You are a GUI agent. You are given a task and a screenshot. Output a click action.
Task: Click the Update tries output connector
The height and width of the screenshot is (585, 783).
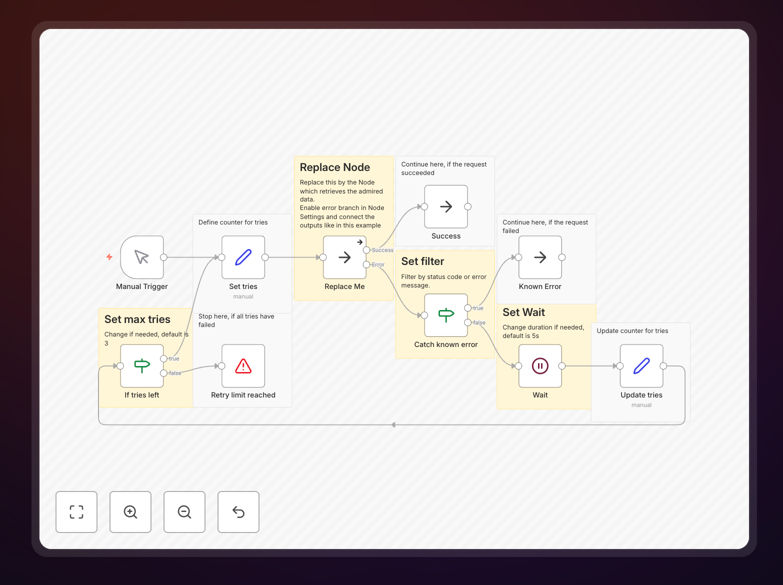(663, 366)
